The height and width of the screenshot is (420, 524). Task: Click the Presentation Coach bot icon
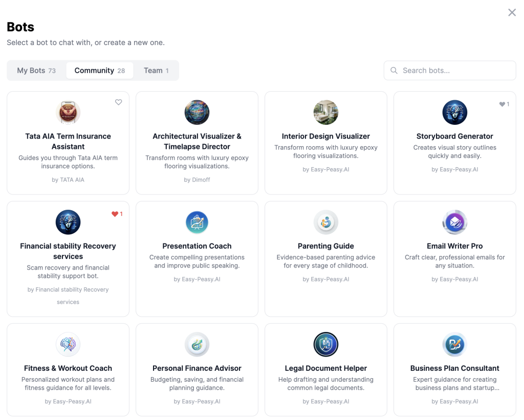197,223
